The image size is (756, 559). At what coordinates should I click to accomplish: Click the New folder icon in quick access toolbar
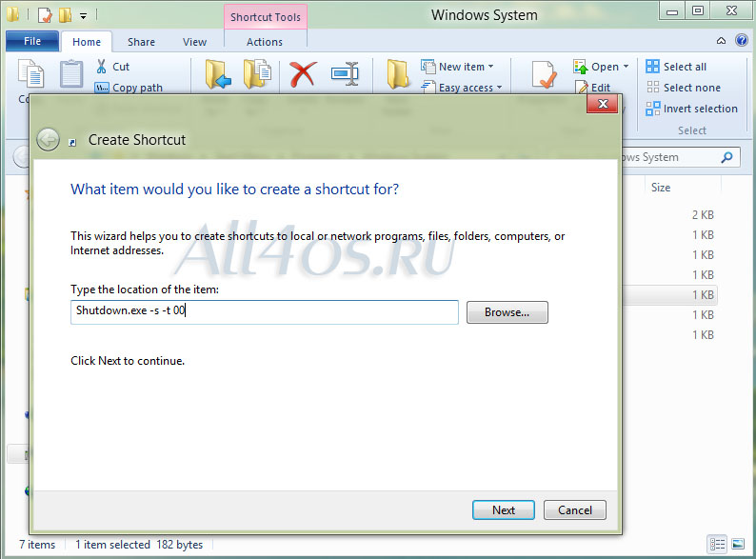pos(65,15)
